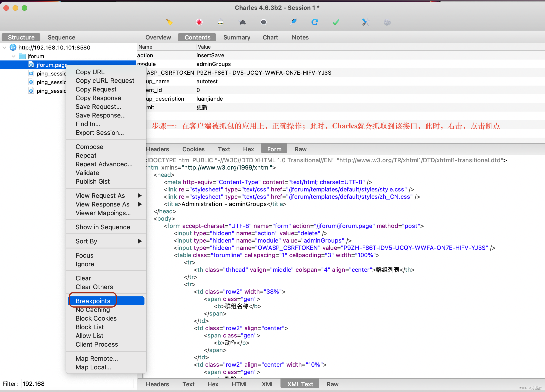Choose Map Remote… menu item
Viewport: 545px width, 392px height.
point(106,358)
